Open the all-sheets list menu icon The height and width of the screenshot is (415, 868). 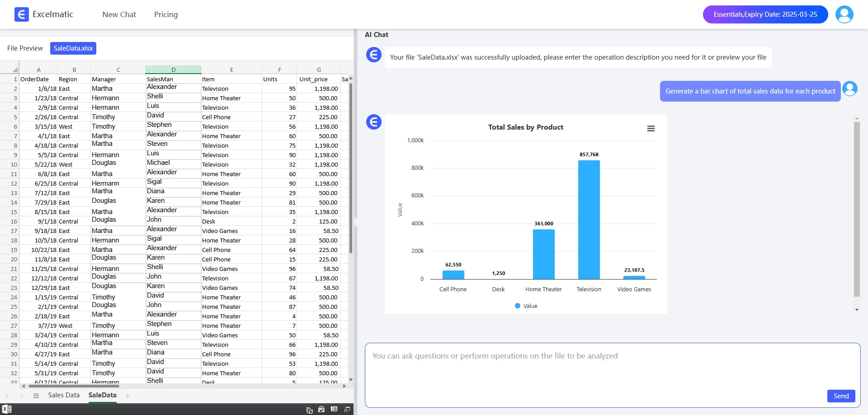coord(36,396)
